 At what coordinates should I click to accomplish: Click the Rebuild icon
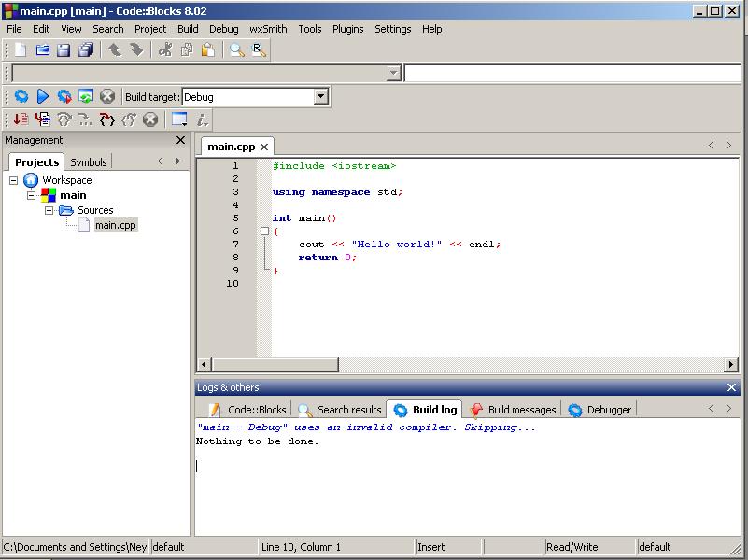coord(85,96)
